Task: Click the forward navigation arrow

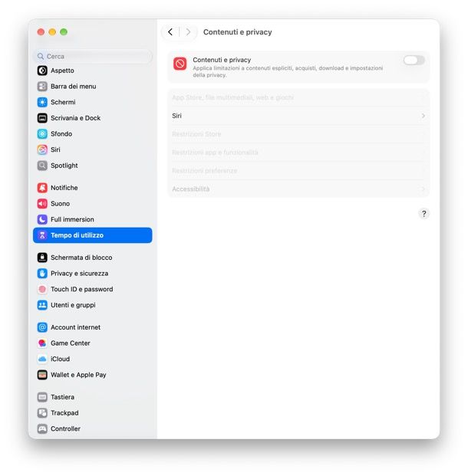Action: point(188,32)
